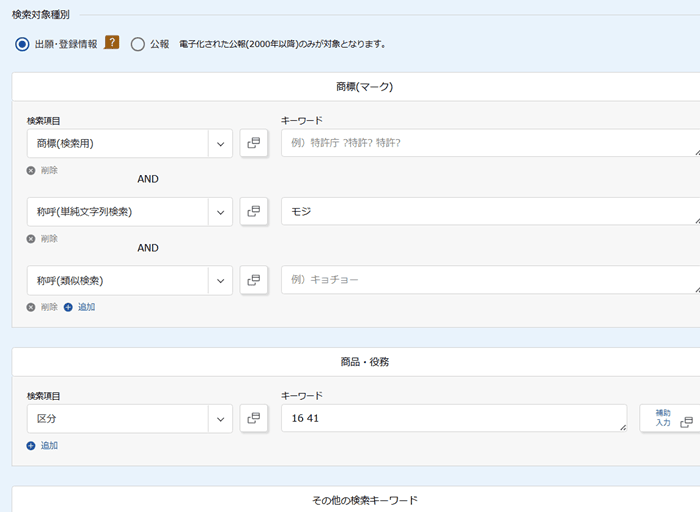700x512 pixels.
Task: Select the 出願・登録情報 radio button
Action: point(22,44)
